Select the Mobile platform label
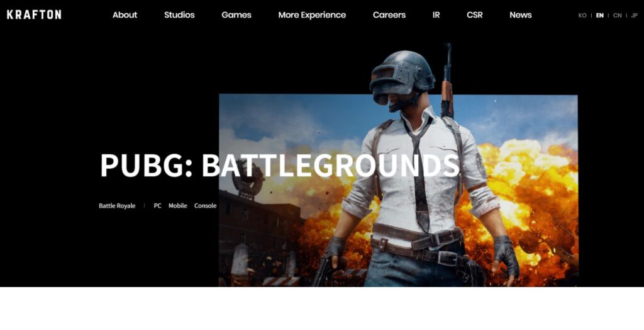This screenshot has width=644, height=330. click(x=177, y=206)
